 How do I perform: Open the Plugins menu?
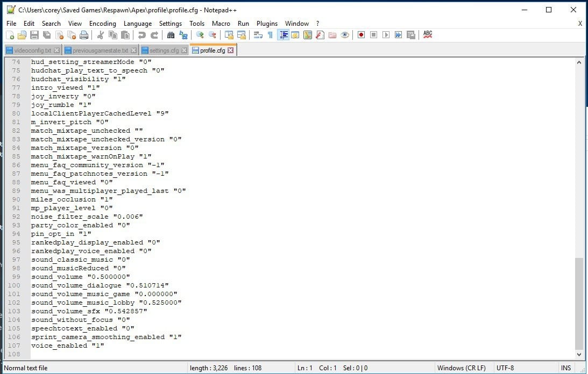pos(267,24)
